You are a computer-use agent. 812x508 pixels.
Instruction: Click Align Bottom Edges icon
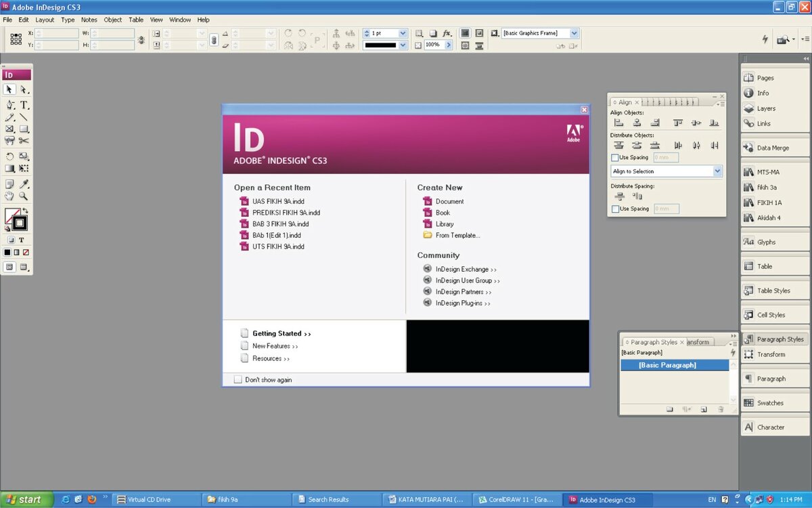(x=714, y=123)
